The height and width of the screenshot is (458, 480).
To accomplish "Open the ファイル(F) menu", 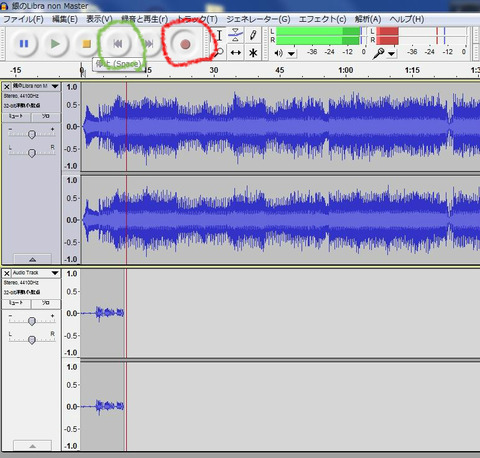I will point(23,19).
